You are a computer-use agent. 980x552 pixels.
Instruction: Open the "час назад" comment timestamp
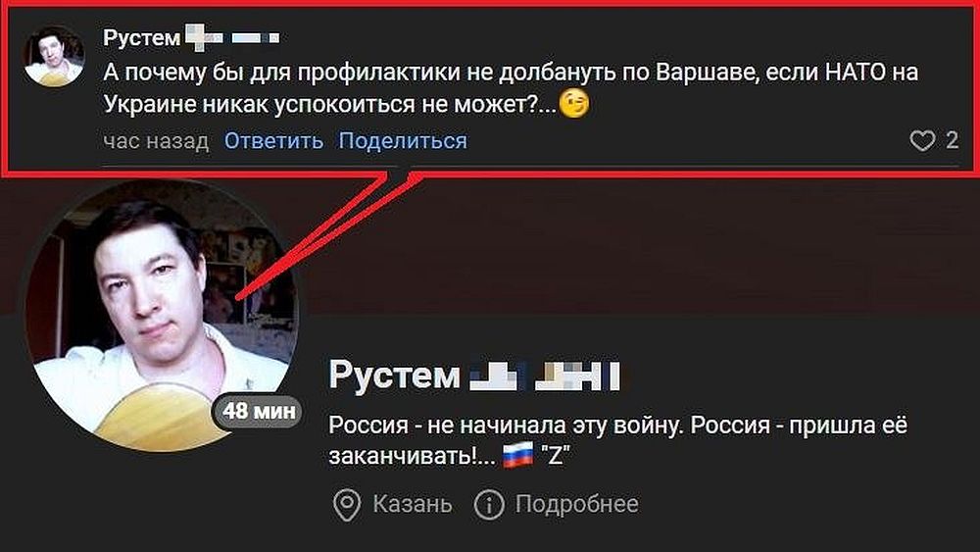click(x=156, y=141)
